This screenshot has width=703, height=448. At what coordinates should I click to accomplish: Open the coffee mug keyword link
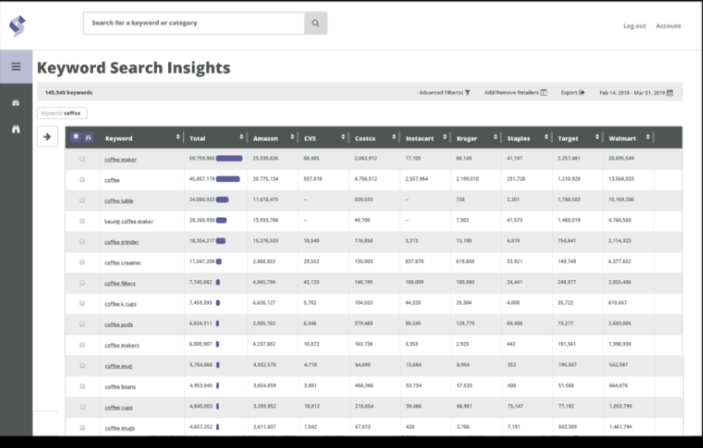pyautogui.click(x=118, y=366)
